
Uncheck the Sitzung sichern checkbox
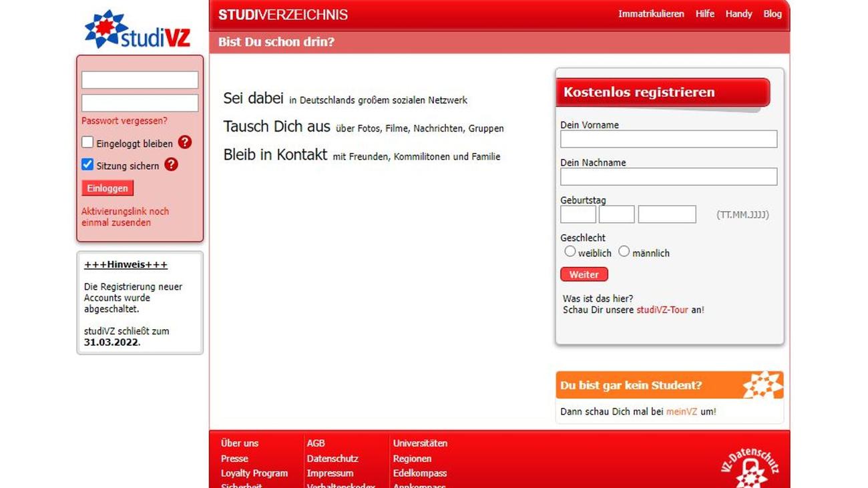87,164
